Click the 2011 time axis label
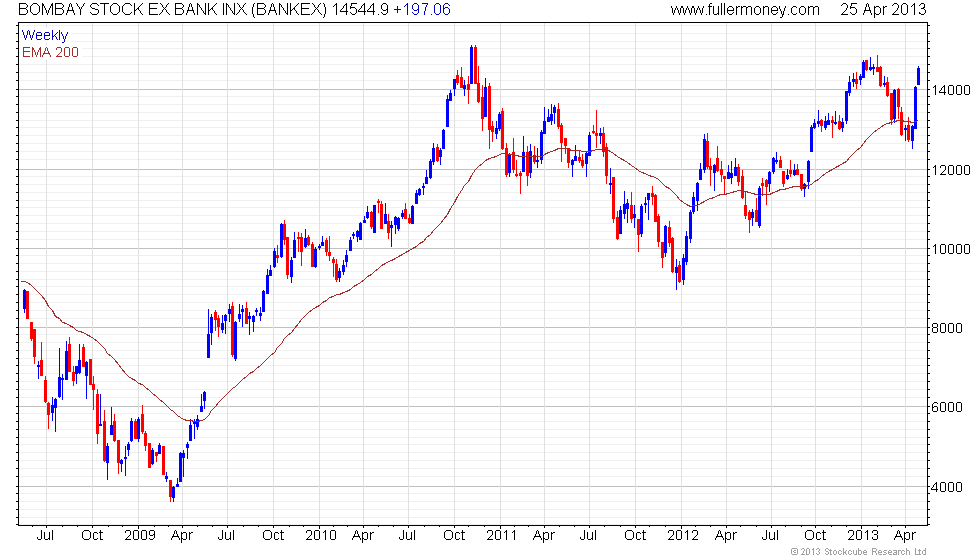Screen dimensions: 980x560 pos(501,536)
